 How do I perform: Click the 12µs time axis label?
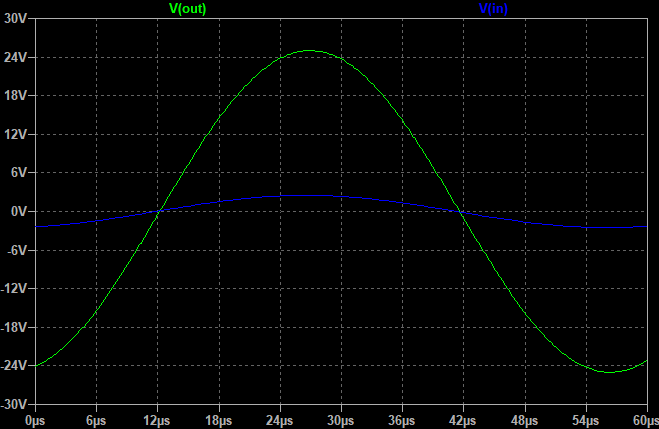(x=157, y=421)
